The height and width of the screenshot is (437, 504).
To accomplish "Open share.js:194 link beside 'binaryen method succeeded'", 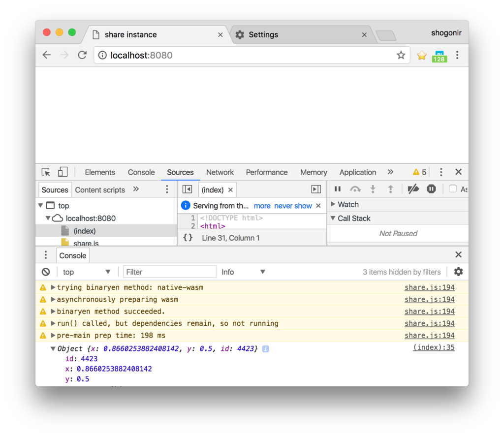I will pos(429,312).
